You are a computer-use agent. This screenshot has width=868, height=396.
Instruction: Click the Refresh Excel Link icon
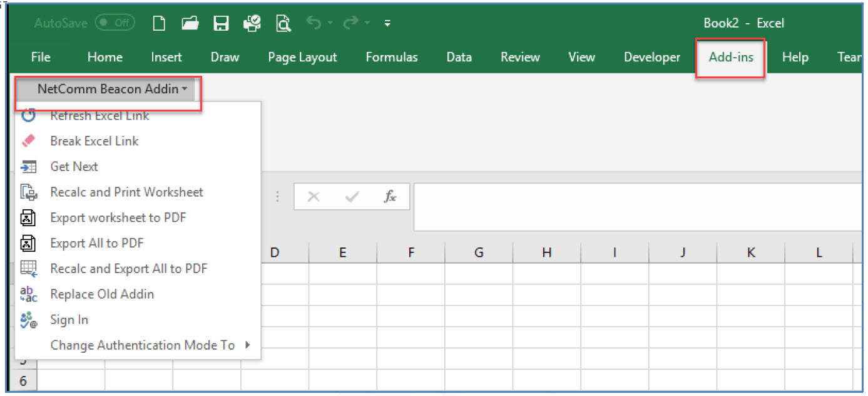[x=29, y=115]
